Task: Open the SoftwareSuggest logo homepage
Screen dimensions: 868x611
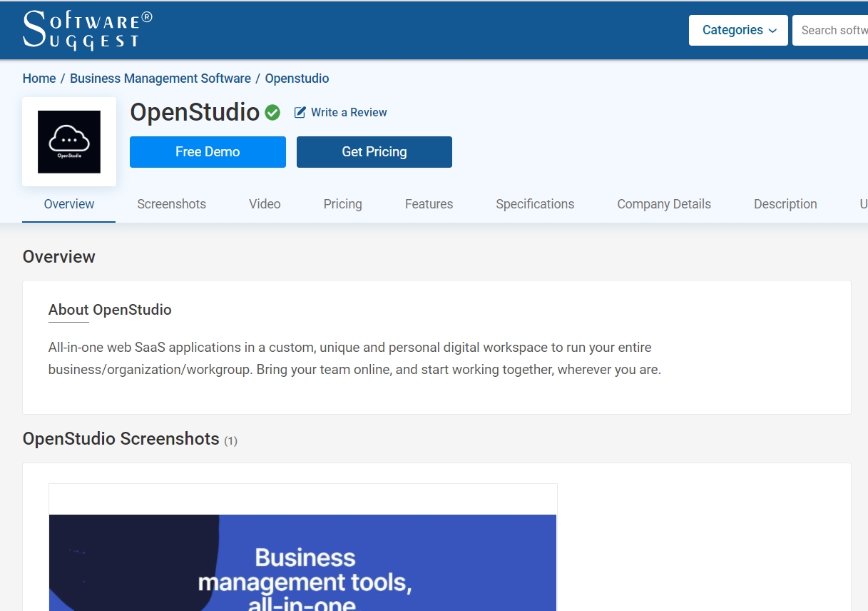Action: 88,30
